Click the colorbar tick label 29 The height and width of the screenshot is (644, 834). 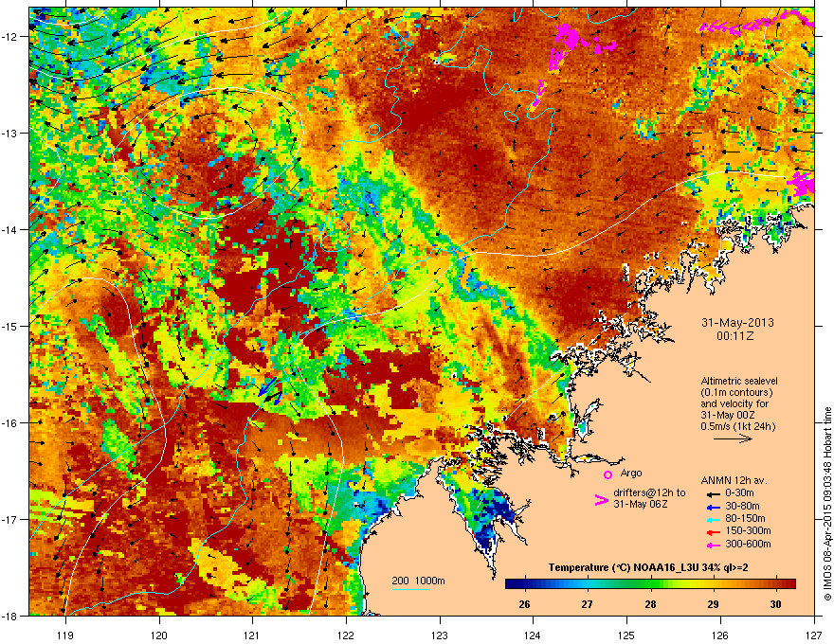coord(713,604)
